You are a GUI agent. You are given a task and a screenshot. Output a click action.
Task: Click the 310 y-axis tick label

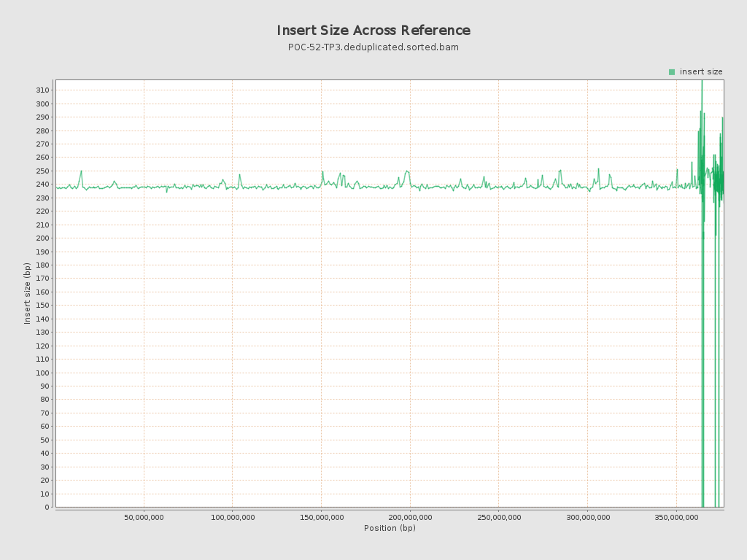[x=43, y=90]
